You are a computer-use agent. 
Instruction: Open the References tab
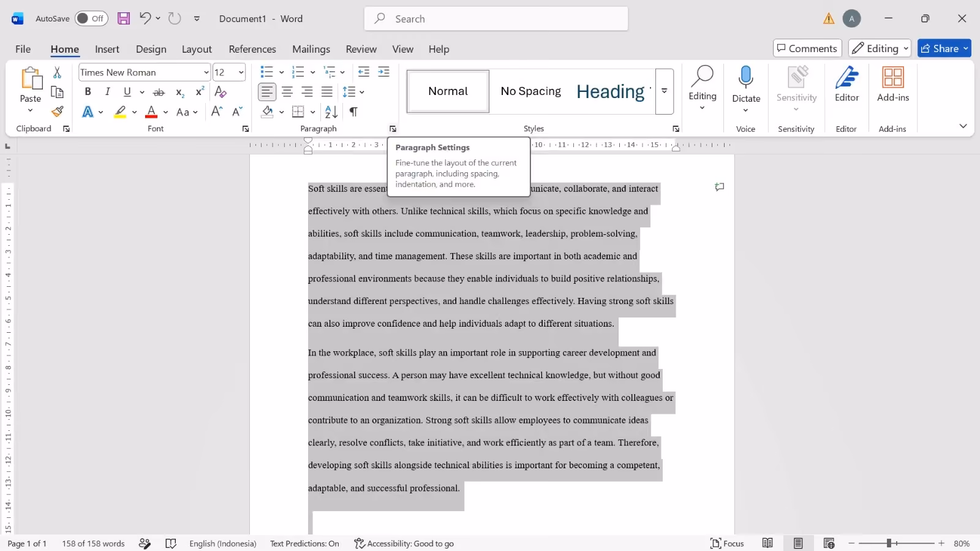coord(252,49)
